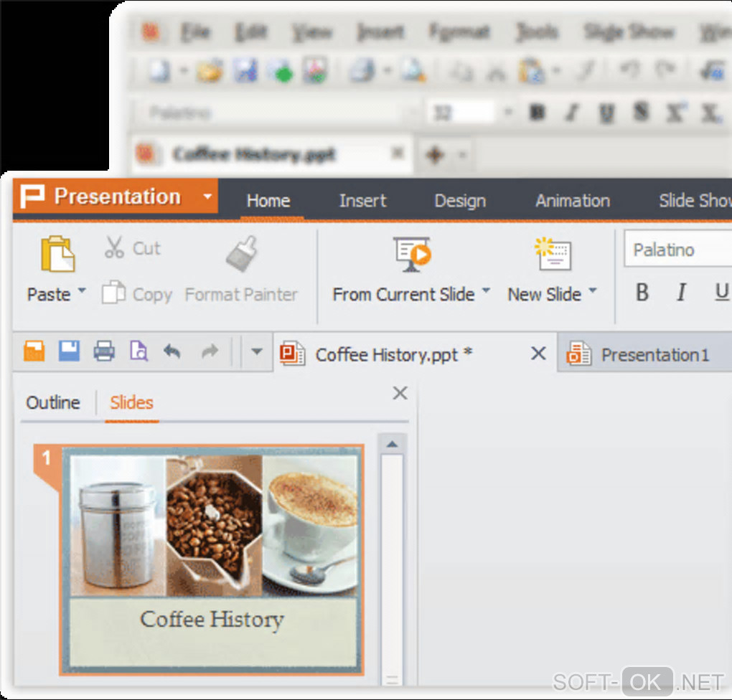Toggle Italic in background window toolbar
732x700 pixels.
pos(572,113)
